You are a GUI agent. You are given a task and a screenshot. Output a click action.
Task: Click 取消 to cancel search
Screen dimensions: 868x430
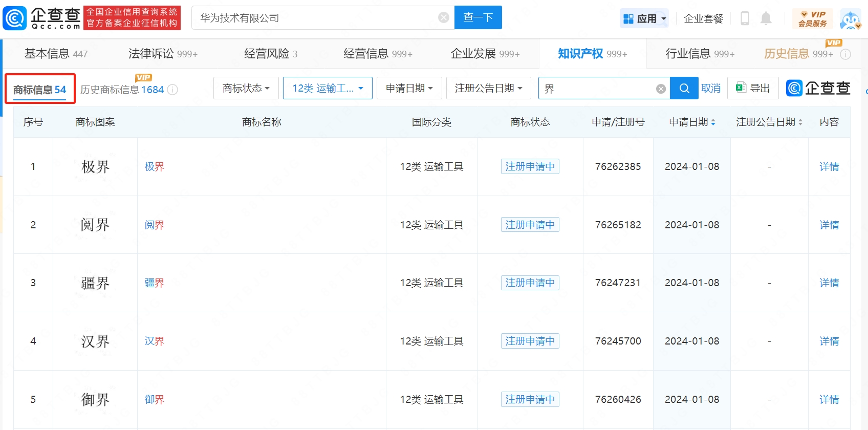click(711, 88)
